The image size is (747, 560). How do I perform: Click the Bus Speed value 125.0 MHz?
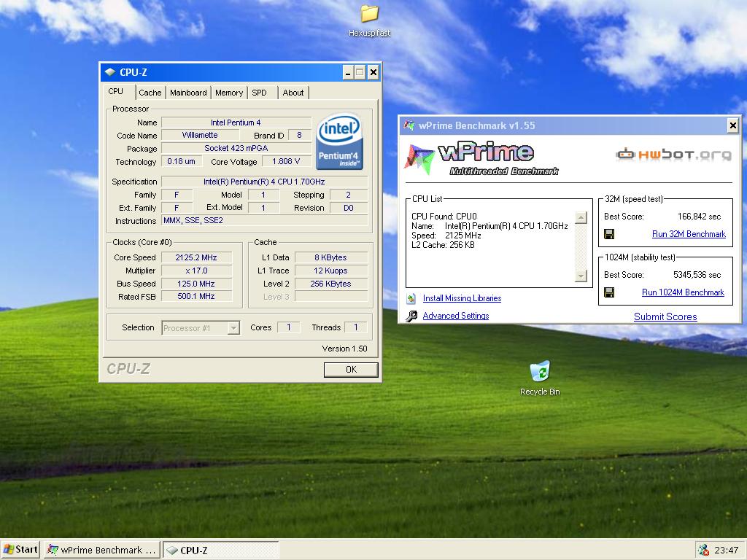click(x=196, y=284)
